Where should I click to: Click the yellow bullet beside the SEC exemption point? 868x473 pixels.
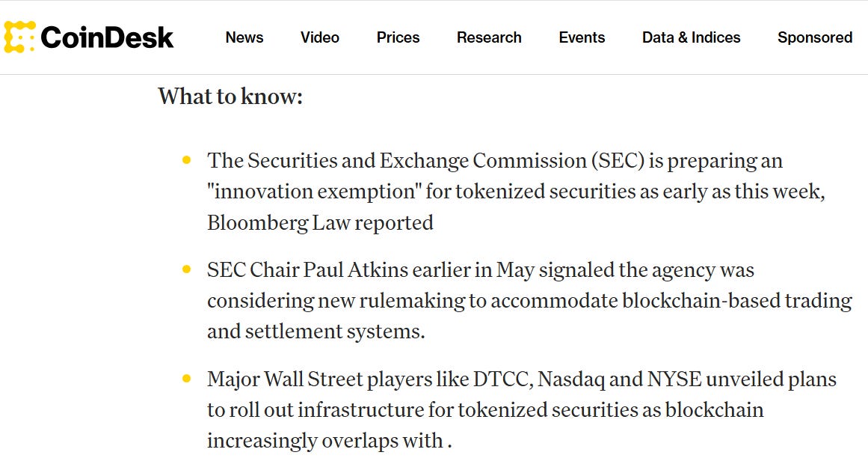[187, 160]
